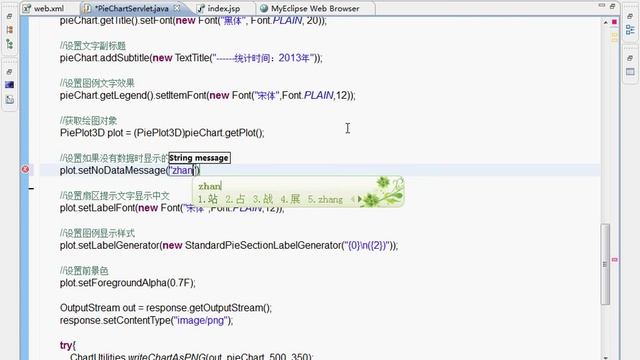Open the green Hierarchy view icon
This screenshot has width=640, height=360.
click(9, 44)
